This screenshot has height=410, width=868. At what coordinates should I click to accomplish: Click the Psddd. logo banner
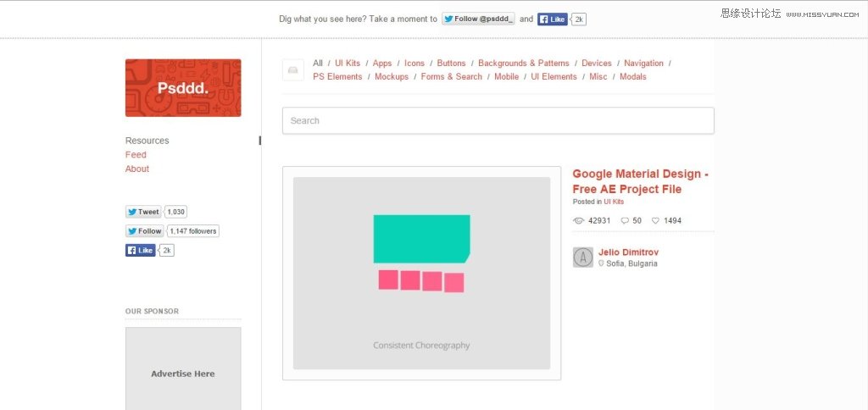click(x=183, y=88)
